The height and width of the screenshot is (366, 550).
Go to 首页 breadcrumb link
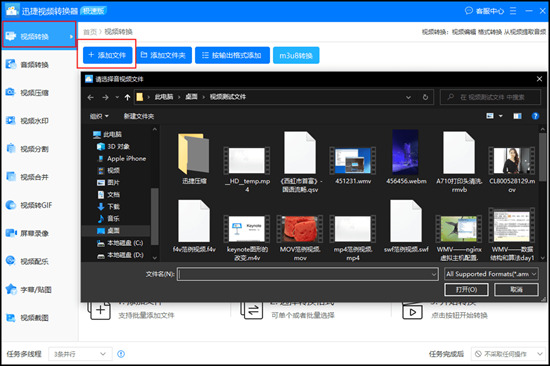coord(90,32)
